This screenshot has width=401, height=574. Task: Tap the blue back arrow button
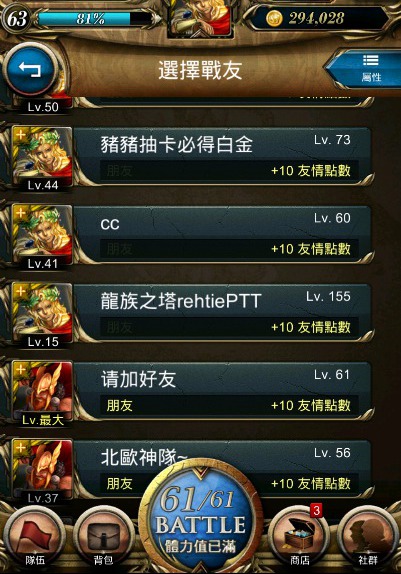[x=31, y=69]
